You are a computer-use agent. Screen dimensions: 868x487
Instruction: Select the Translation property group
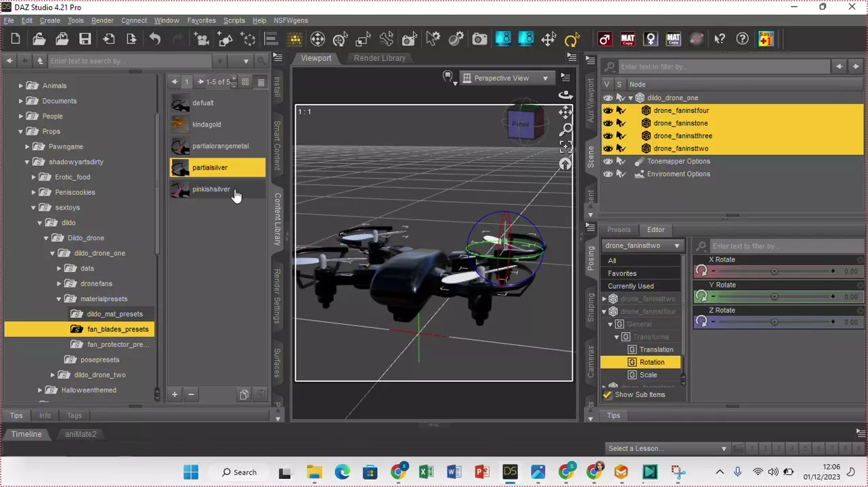point(655,350)
